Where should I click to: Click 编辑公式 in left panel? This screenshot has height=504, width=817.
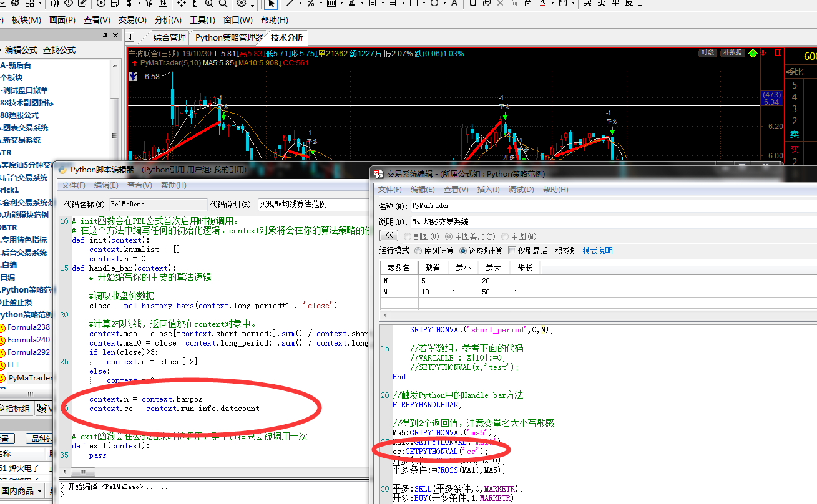[21, 50]
